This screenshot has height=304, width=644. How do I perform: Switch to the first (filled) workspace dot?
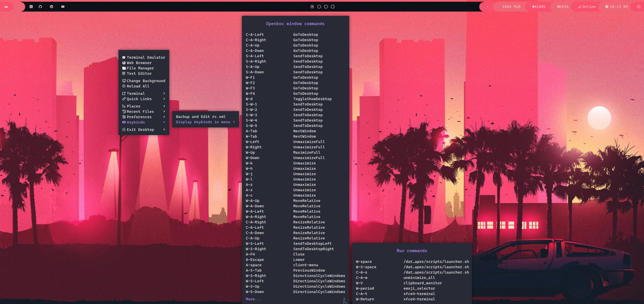(312, 6)
